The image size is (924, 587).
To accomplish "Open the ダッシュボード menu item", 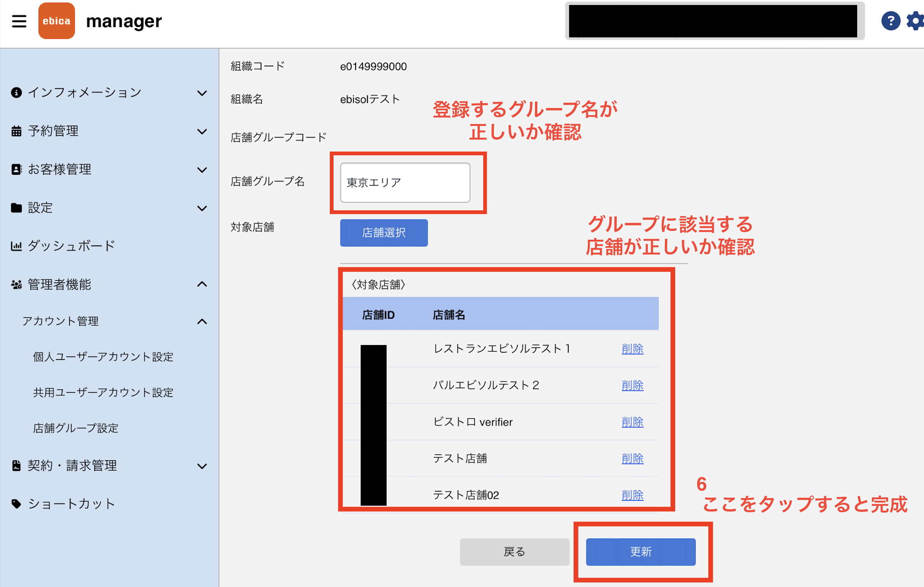I will point(71,246).
